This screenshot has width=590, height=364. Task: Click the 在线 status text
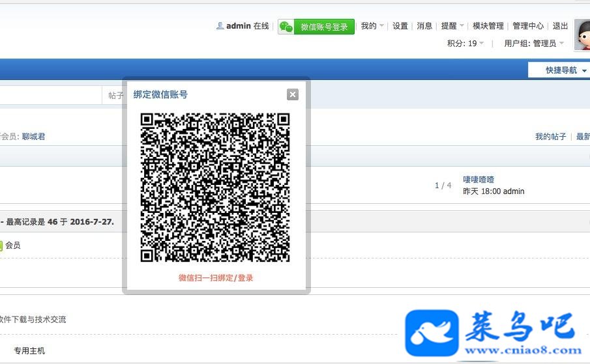tap(261, 26)
